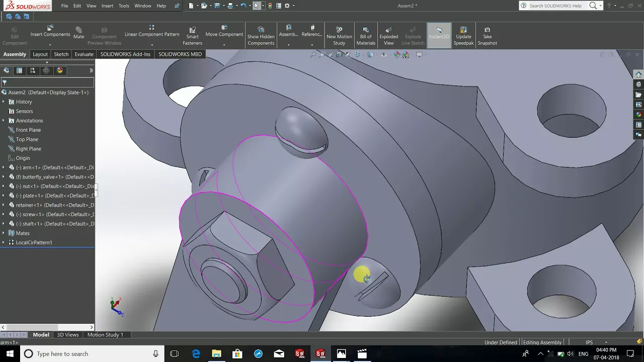644x362 pixels.
Task: Open Edit Appearance in heads-up toolbar
Action: tap(397, 55)
